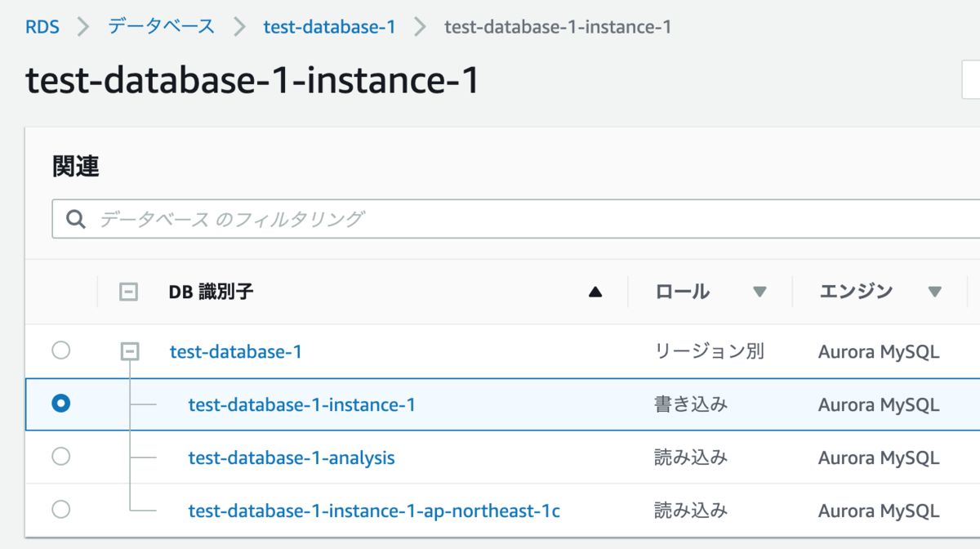Open test-database-1-instance-1-ap-northeast-1c link
980x549 pixels.
point(374,511)
